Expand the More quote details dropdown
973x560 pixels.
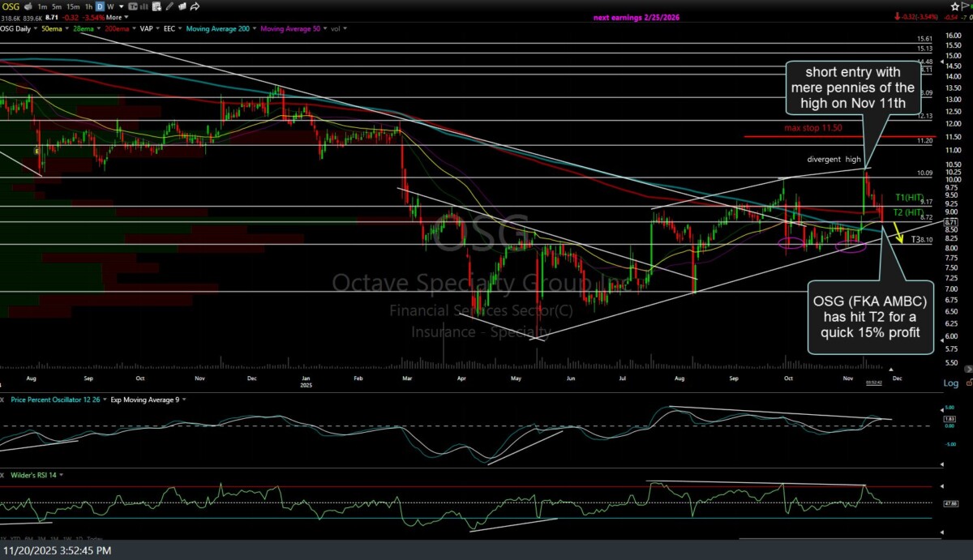coord(117,17)
